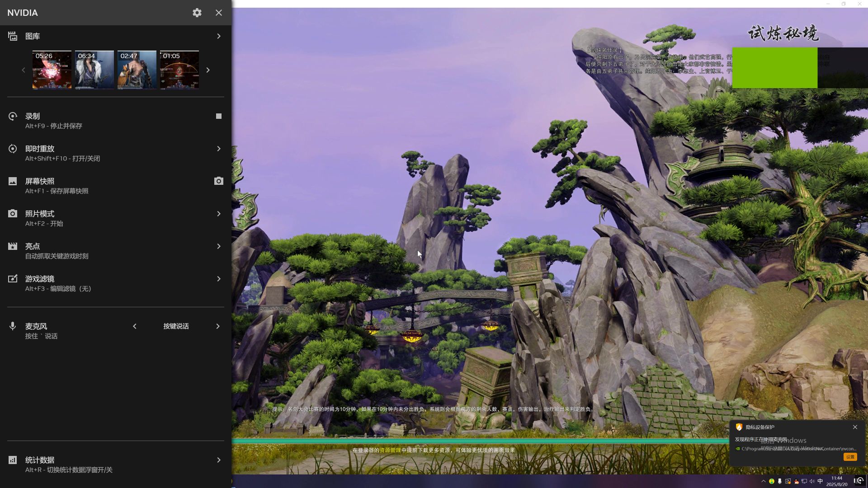The image size is (868, 488).
Task: Select the 屏幕快照 menu entry
Action: [116, 186]
